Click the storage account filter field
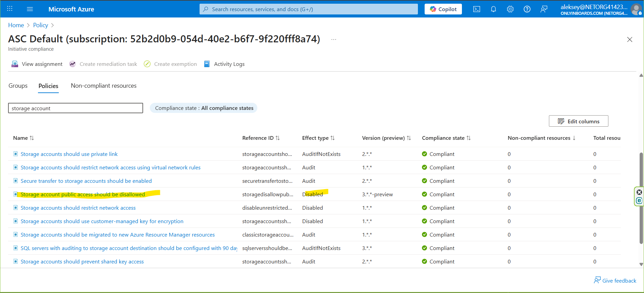Screen dimensions: 644x293 point(76,108)
